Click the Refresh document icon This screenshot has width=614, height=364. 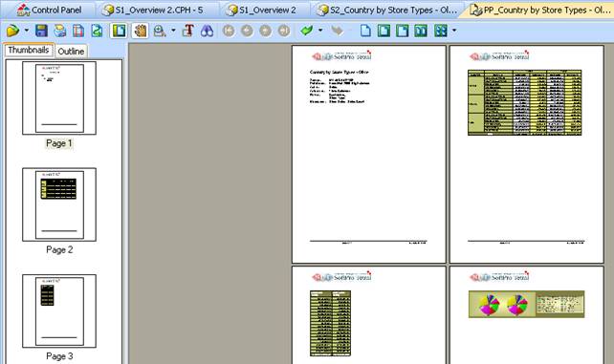click(x=97, y=31)
